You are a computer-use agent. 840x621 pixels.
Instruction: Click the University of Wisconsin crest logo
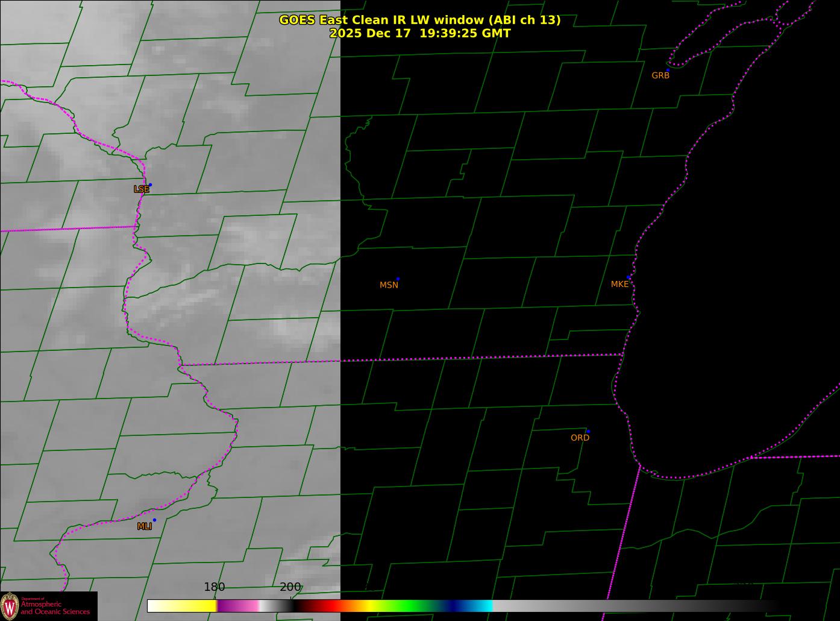[10, 606]
